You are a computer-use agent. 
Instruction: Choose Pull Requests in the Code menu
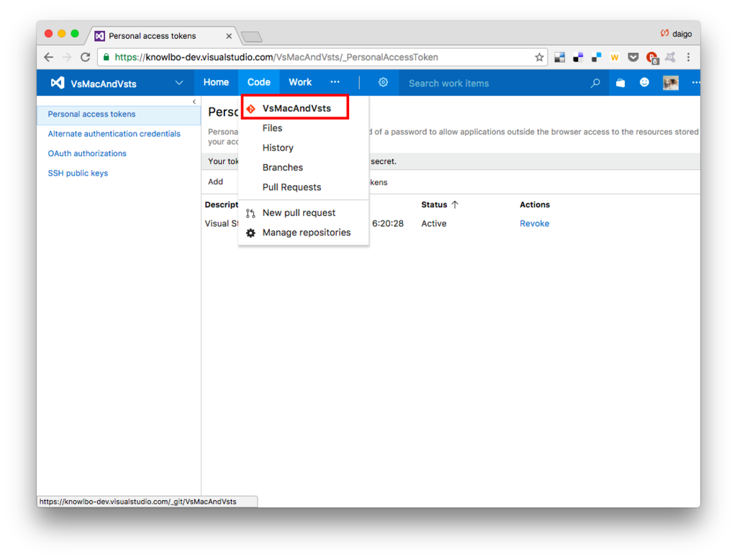point(292,187)
